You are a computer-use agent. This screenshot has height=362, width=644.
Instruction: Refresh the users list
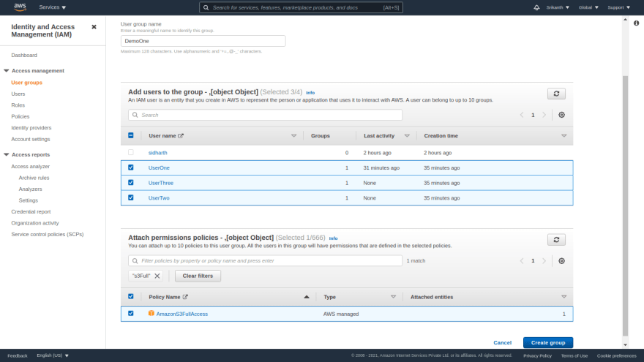pos(556,94)
